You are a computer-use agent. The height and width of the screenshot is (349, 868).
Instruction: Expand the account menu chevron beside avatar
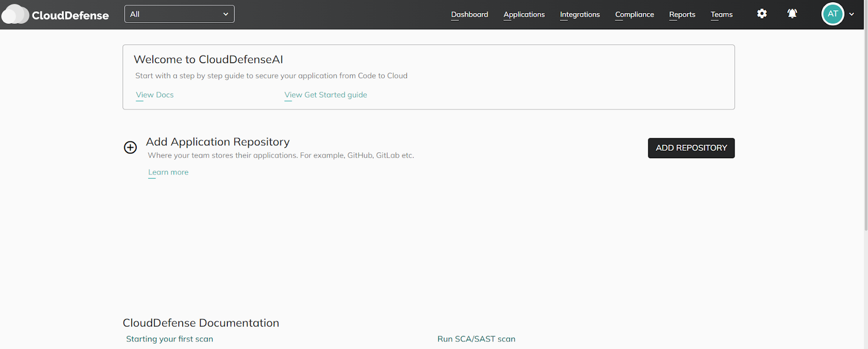click(852, 15)
